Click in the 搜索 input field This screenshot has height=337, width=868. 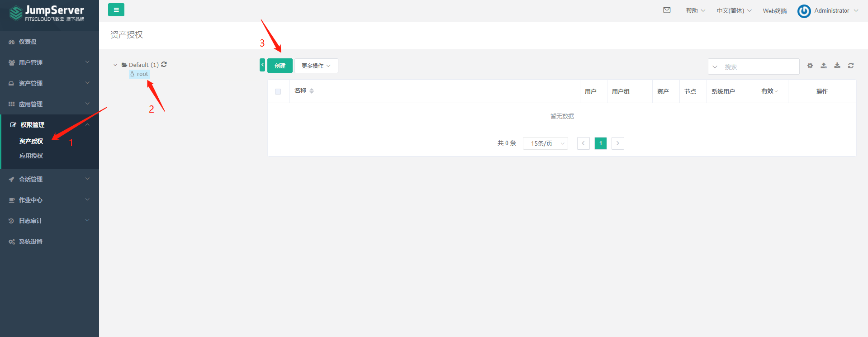[x=760, y=66]
